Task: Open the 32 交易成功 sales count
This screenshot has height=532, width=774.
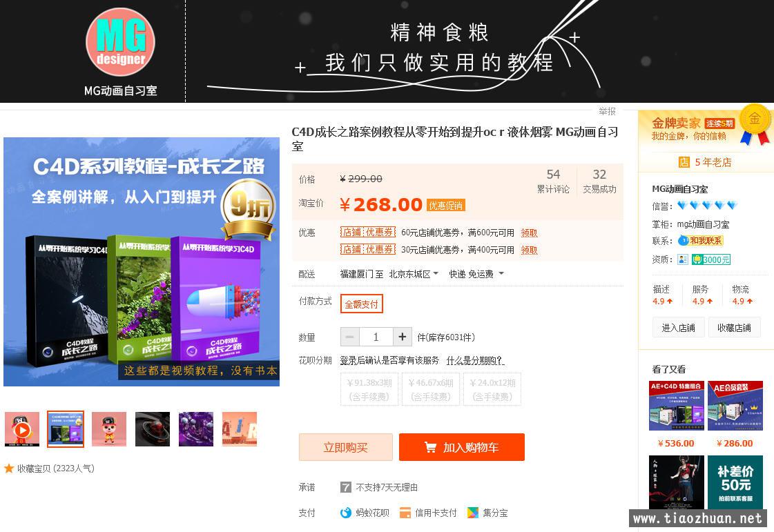Action: [599, 181]
